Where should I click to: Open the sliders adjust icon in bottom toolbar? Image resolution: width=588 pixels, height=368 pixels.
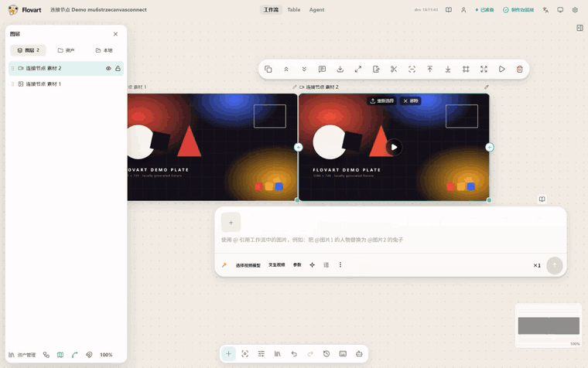(262, 354)
